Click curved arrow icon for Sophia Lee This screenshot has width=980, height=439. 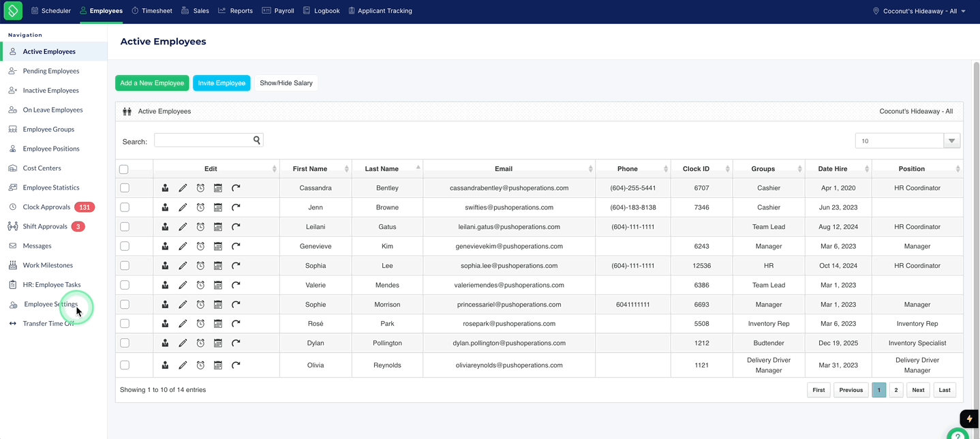click(236, 266)
